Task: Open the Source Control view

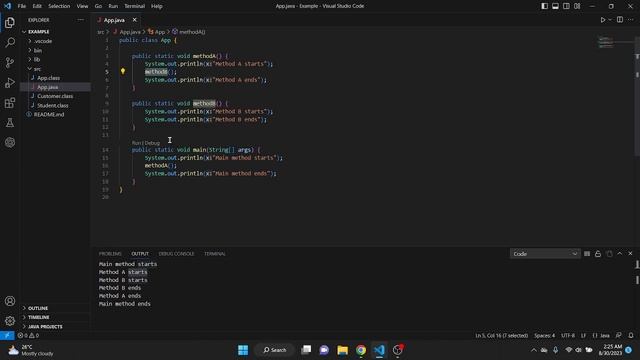Action: click(x=10, y=62)
